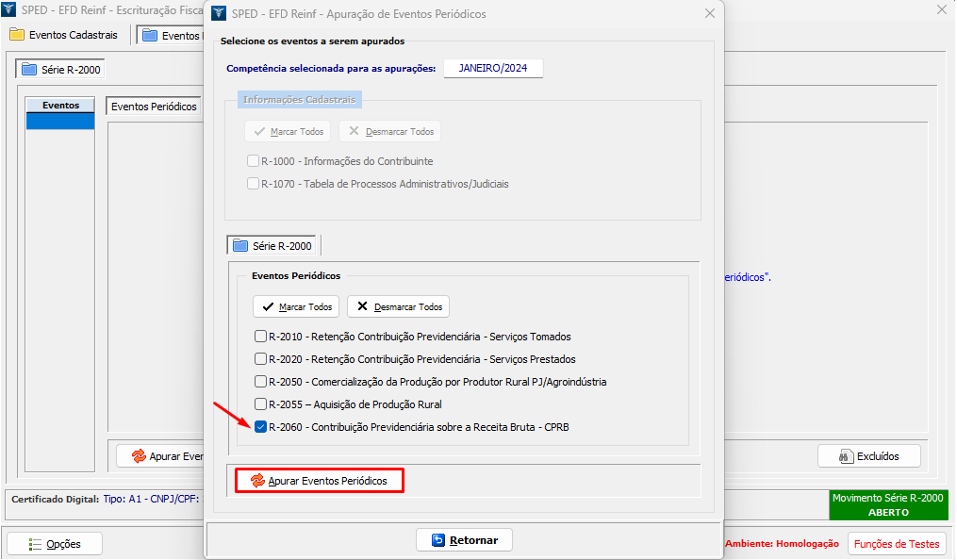Click the checkmark icon on Marcar Todos
The height and width of the screenshot is (560, 957).
268,307
